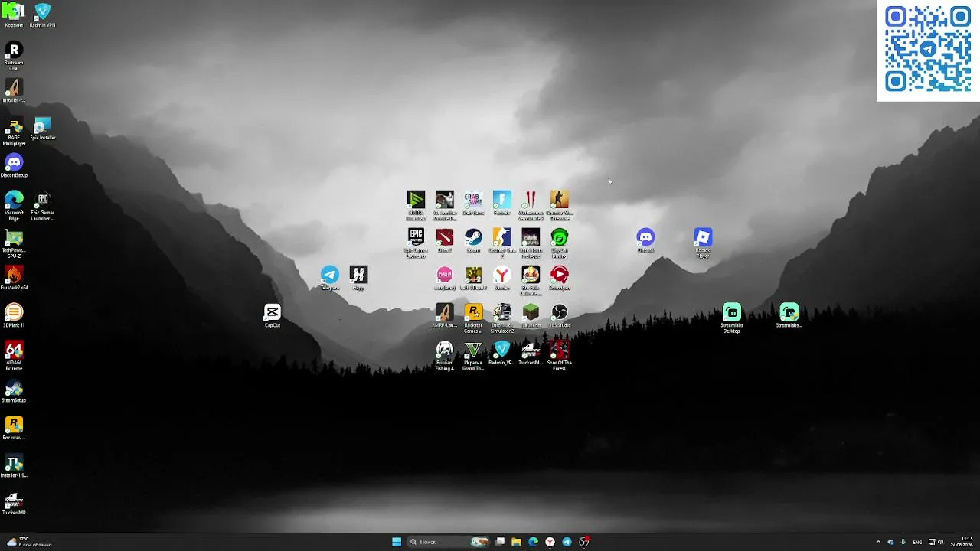The image size is (980, 551).
Task: Switch the ENG input language indicator
Action: 917,542
